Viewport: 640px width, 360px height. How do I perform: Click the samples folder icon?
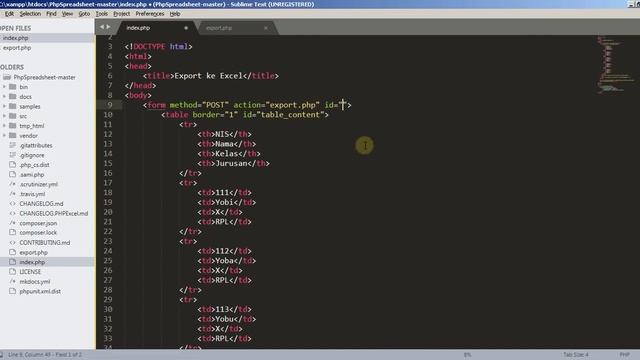13,107
